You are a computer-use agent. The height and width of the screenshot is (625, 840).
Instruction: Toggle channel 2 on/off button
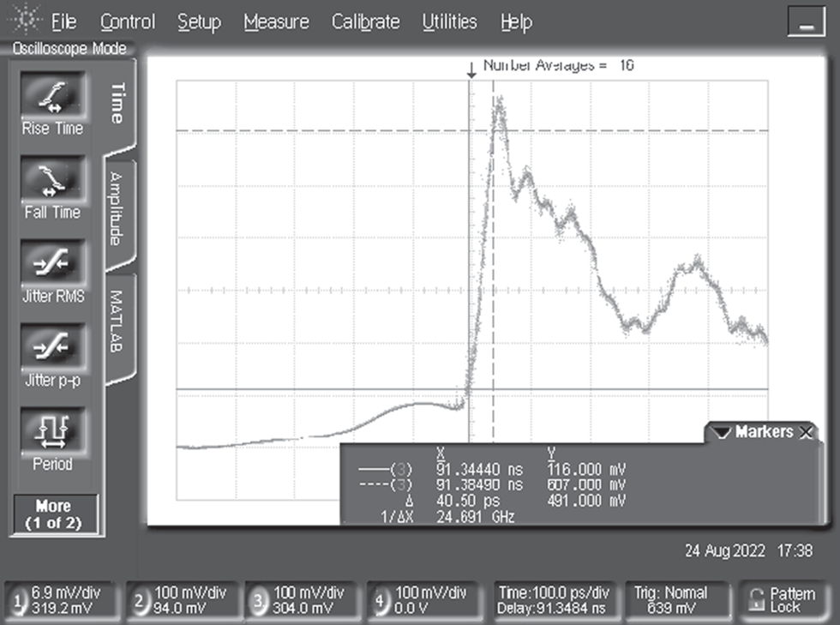141,601
